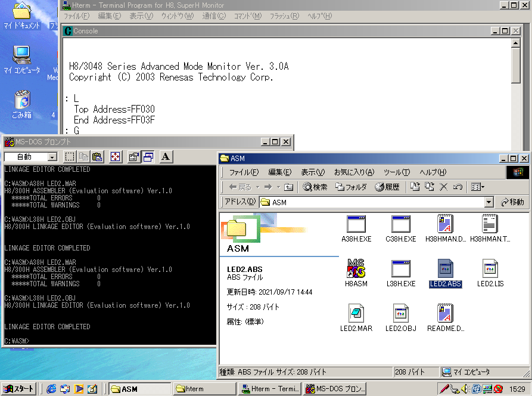532x396 pixels.
Task: Click the Font 'A' icon in MS-DOS toolbar
Action: tap(166, 157)
